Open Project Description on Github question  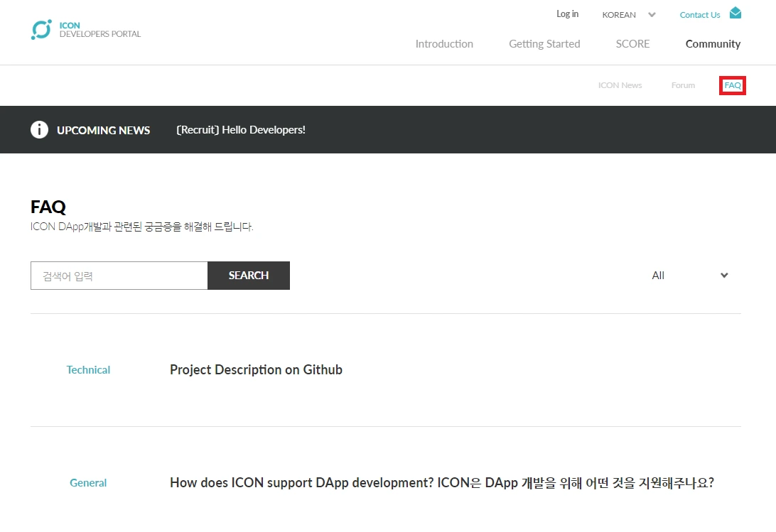(256, 369)
